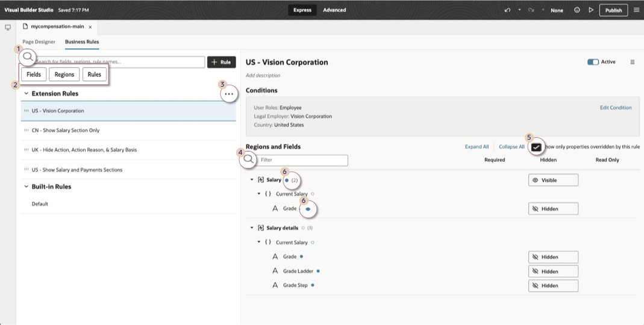Click the preview play icon
The width and height of the screenshot is (644, 325).
pos(591,10)
